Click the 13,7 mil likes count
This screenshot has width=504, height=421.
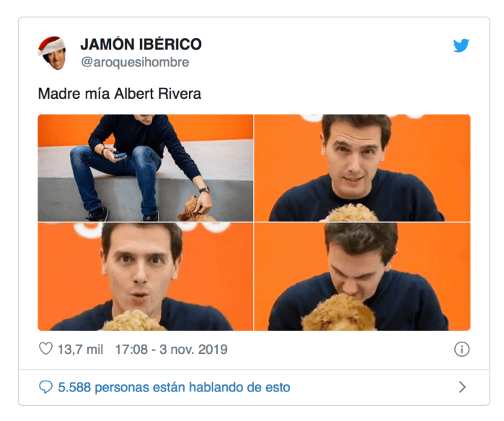pos(80,350)
